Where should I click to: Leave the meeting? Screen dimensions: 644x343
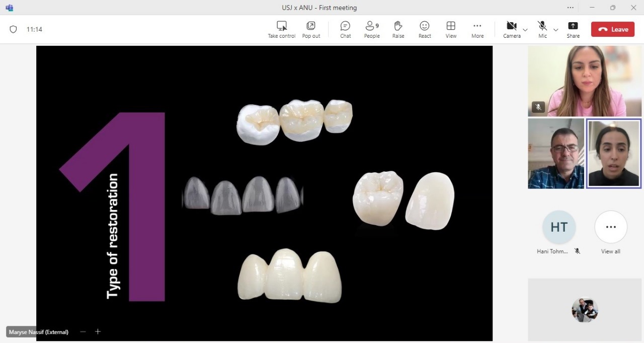(612, 29)
